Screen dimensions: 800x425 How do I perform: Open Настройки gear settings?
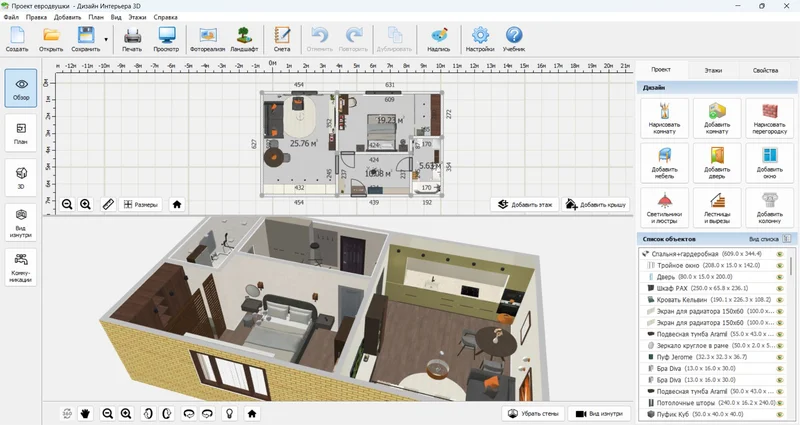click(x=480, y=36)
